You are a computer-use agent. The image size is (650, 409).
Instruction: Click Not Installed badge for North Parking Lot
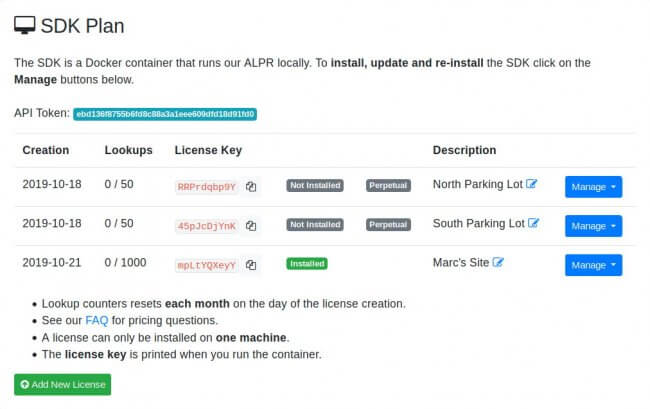315,185
